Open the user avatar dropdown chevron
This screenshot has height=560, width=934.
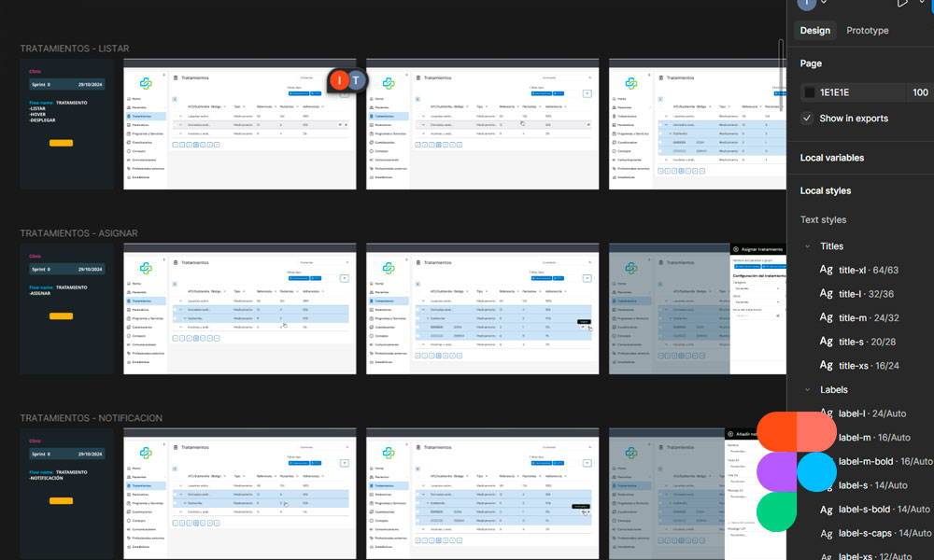[x=823, y=3]
